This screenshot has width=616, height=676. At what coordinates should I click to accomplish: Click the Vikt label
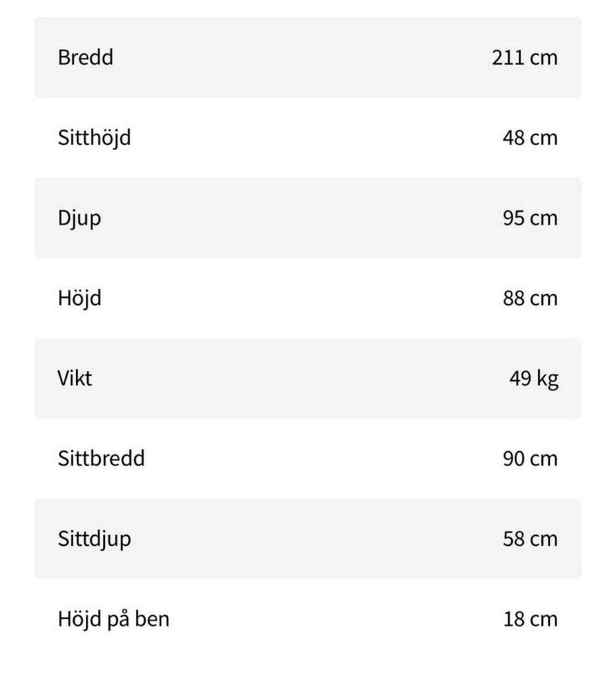click(75, 379)
